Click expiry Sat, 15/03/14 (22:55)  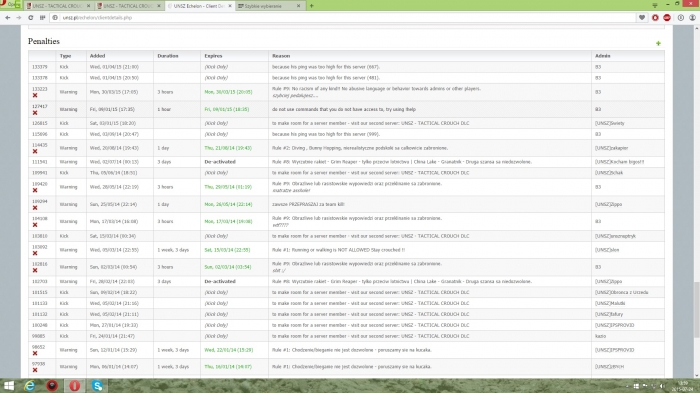pos(227,250)
